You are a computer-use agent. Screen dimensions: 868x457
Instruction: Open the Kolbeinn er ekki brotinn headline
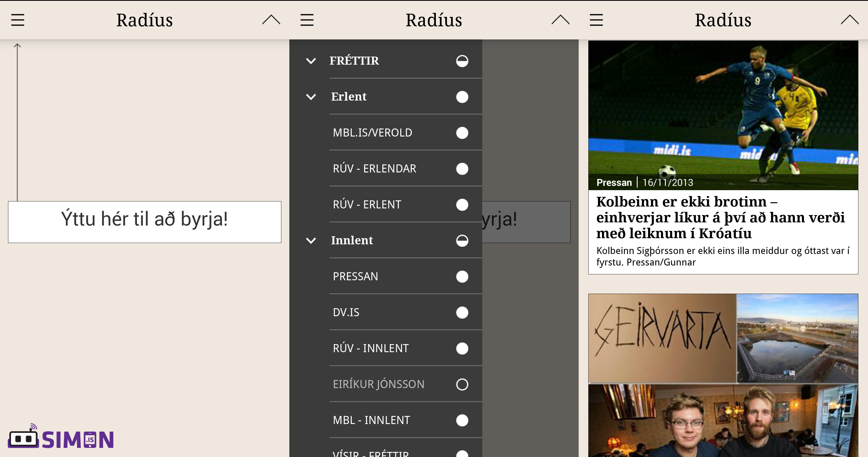[x=720, y=218]
